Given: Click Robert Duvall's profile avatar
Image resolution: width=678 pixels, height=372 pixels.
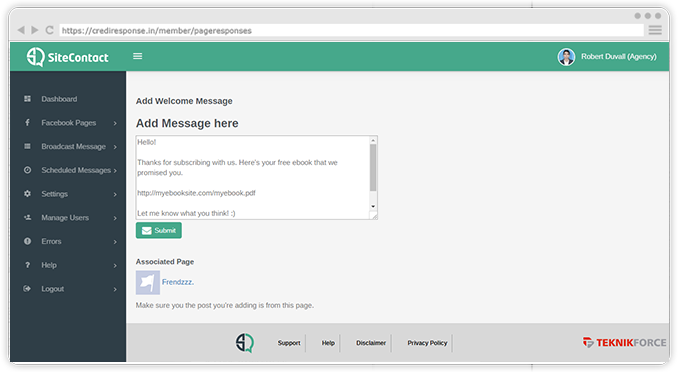Looking at the screenshot, I should (566, 57).
